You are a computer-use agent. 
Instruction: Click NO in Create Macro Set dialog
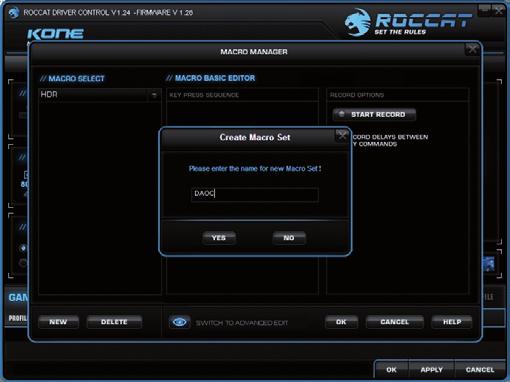coord(289,238)
